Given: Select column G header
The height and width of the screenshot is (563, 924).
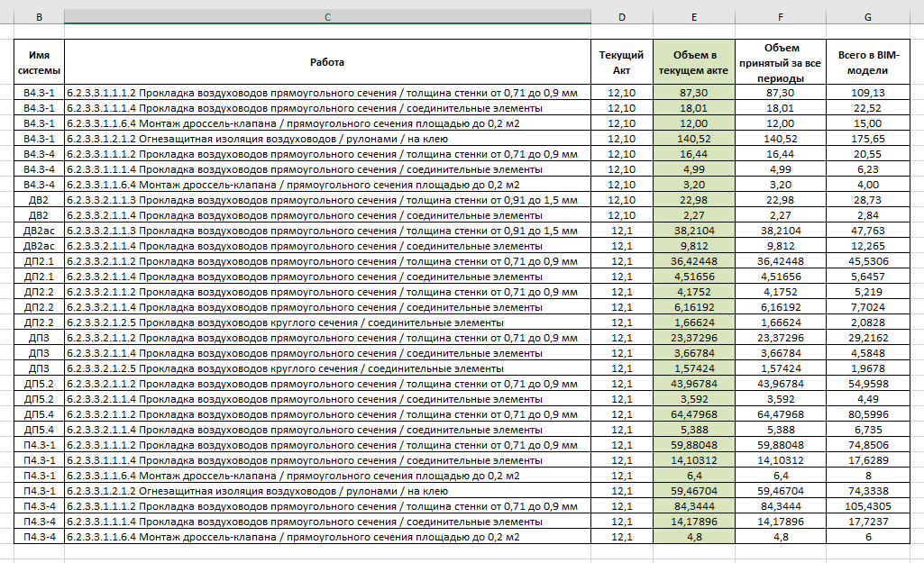Looking at the screenshot, I should point(868,17).
